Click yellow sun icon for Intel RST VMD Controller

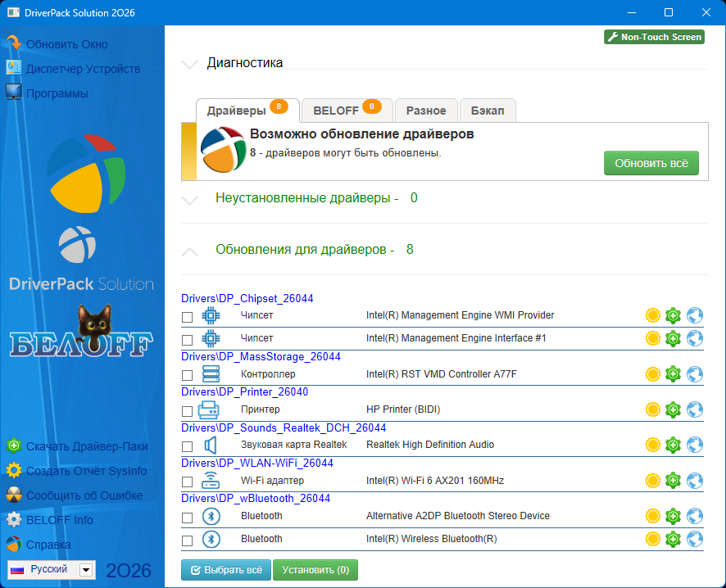point(653,373)
